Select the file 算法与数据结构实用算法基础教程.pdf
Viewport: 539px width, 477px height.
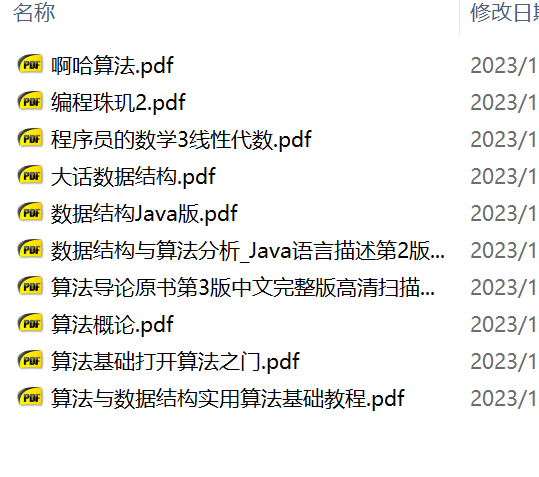tap(228, 399)
